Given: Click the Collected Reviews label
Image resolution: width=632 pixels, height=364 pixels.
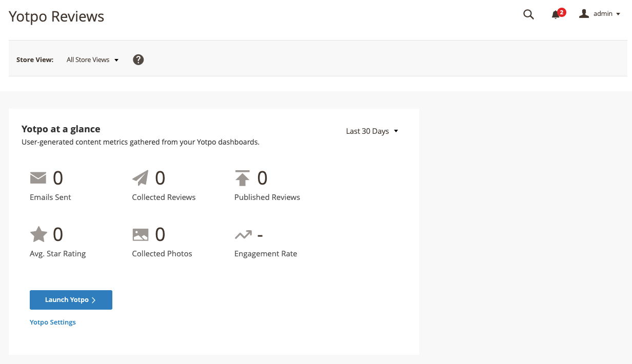Looking at the screenshot, I should pyautogui.click(x=164, y=197).
